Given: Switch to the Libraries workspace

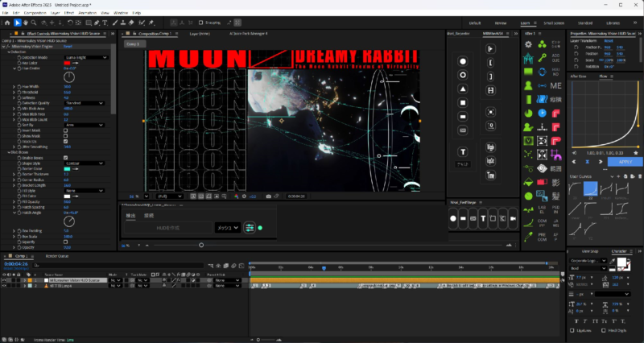Looking at the screenshot, I should [613, 23].
